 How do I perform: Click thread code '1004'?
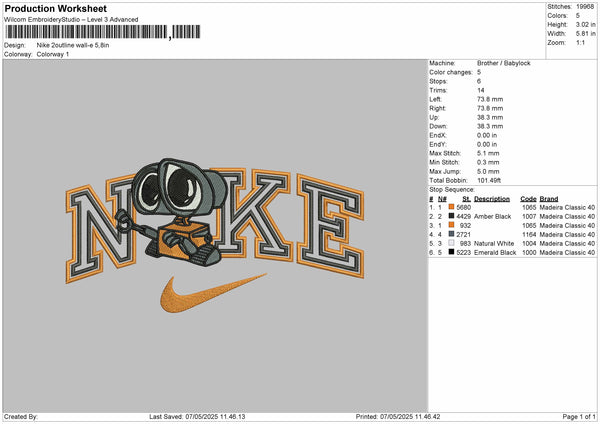coord(529,243)
